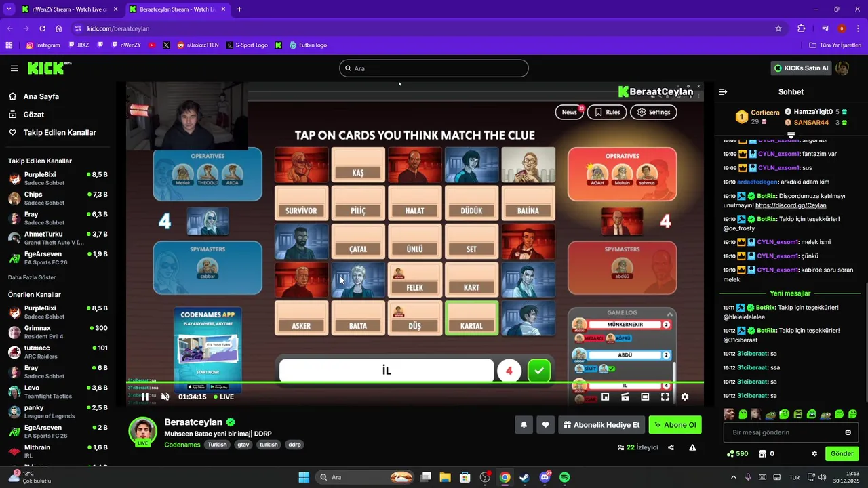
Task: Go to browser home page
Action: coord(58,28)
